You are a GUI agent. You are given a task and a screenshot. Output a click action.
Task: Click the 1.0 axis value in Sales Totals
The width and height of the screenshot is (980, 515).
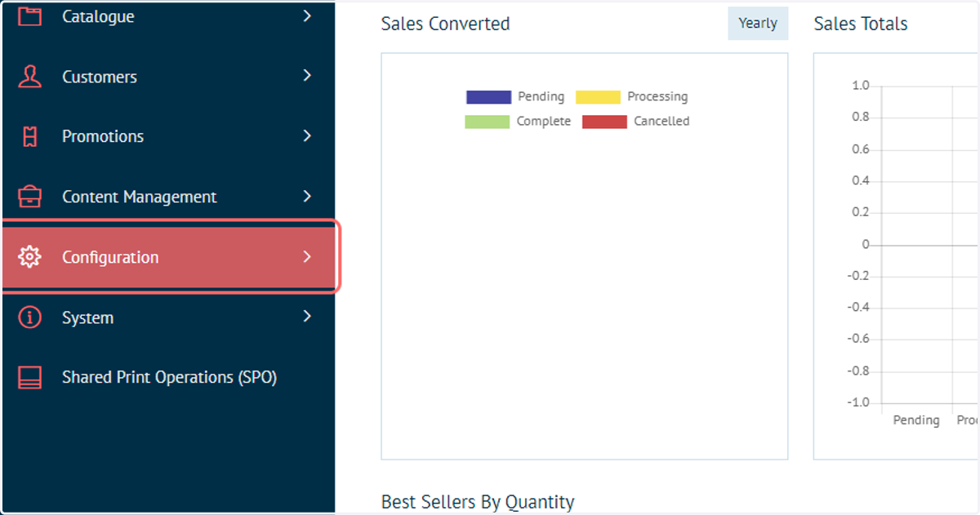pos(861,85)
